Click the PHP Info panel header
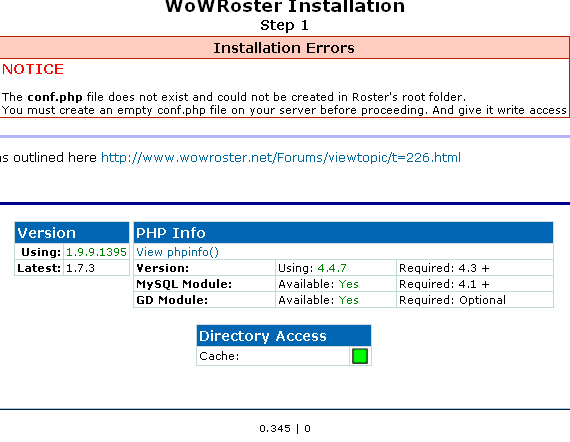The height and width of the screenshot is (442, 570). (x=344, y=233)
